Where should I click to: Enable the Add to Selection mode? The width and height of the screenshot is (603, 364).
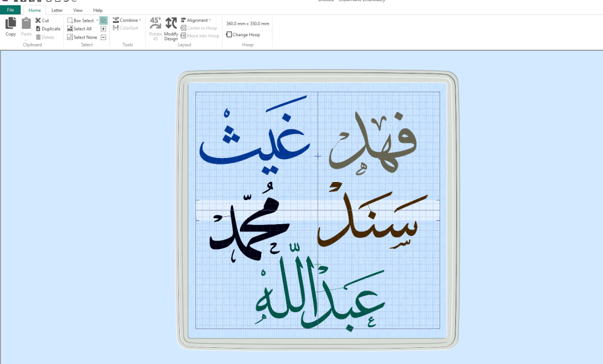click(104, 29)
